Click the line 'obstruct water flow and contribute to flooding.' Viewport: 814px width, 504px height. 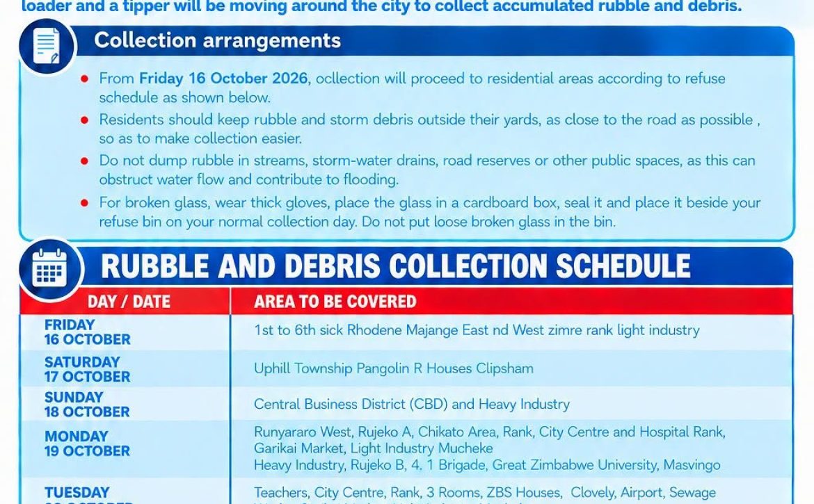pos(249,179)
